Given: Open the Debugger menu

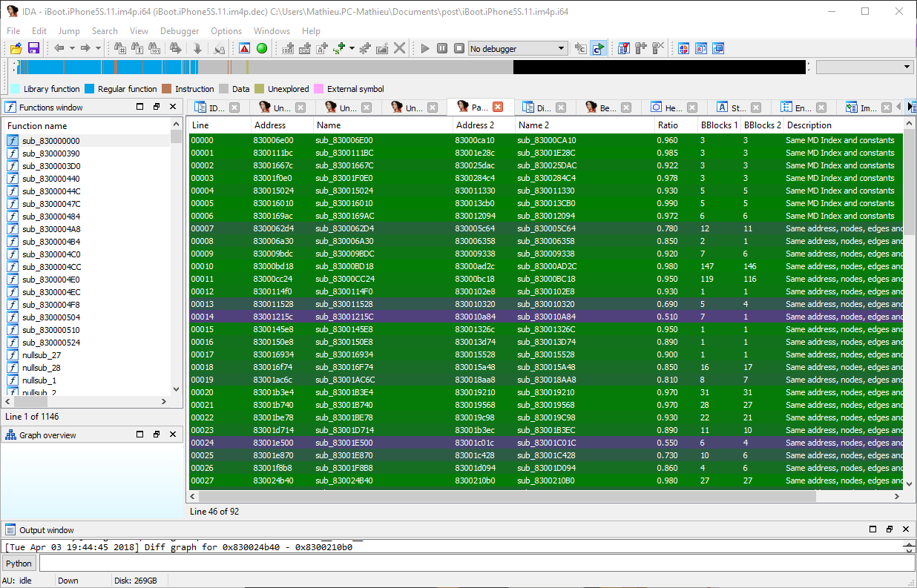Looking at the screenshot, I should point(180,31).
